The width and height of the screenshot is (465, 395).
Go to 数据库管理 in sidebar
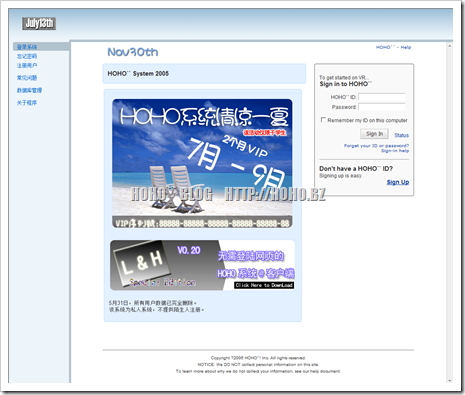(29, 90)
